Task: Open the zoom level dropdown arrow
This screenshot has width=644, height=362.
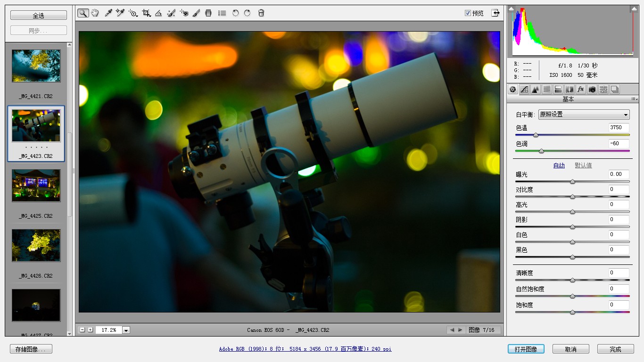Action: pos(126,330)
